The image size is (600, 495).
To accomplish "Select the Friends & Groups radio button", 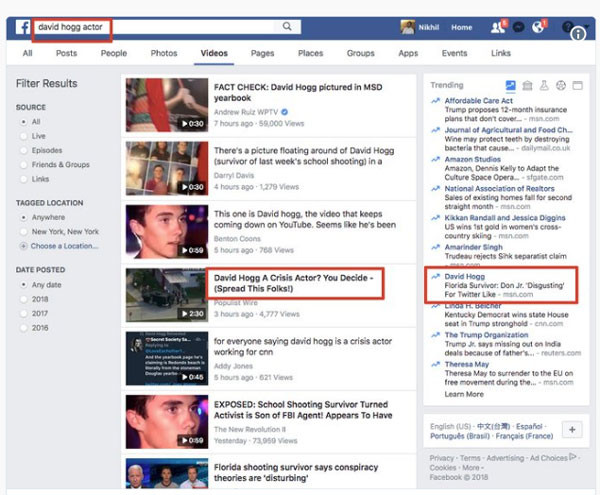I will pos(24,165).
